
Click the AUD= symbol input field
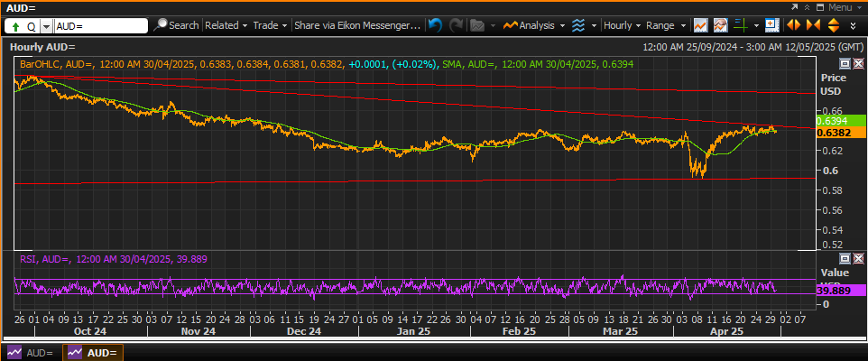point(101,26)
